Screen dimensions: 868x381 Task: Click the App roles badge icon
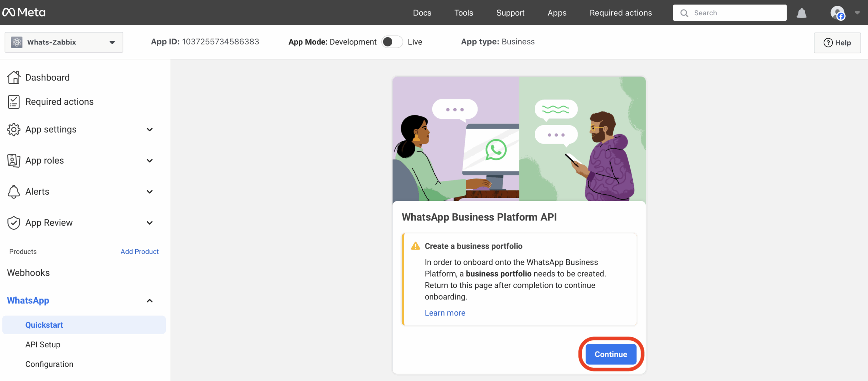(14, 160)
